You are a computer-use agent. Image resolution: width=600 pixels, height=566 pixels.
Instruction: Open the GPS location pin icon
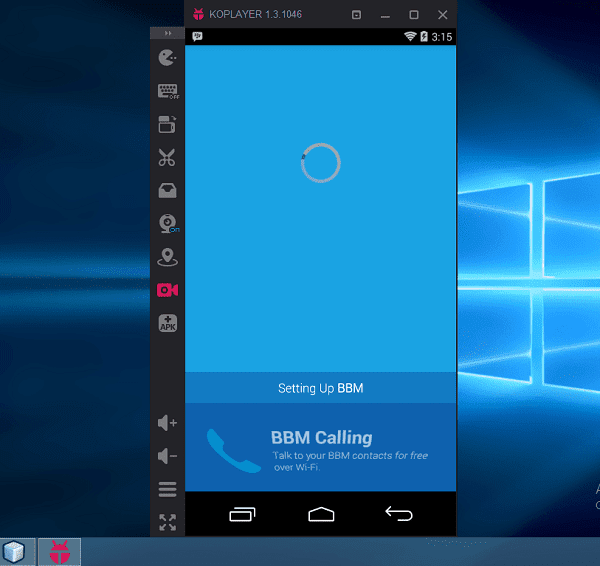pos(167,257)
